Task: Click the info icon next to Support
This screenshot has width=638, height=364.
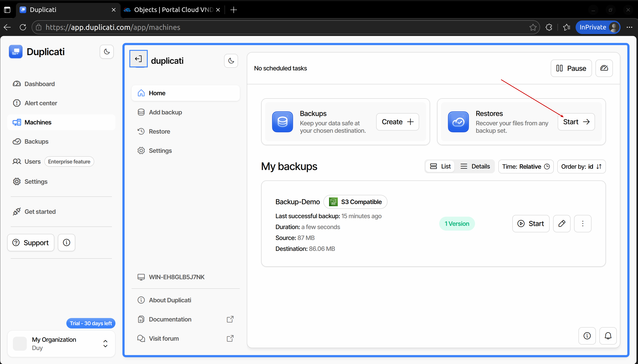Action: click(x=66, y=243)
